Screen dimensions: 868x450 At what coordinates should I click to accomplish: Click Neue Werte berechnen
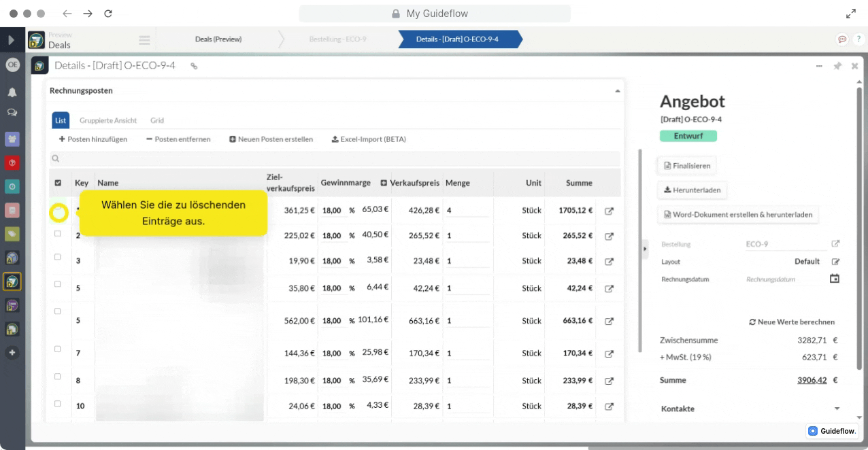pyautogui.click(x=792, y=322)
